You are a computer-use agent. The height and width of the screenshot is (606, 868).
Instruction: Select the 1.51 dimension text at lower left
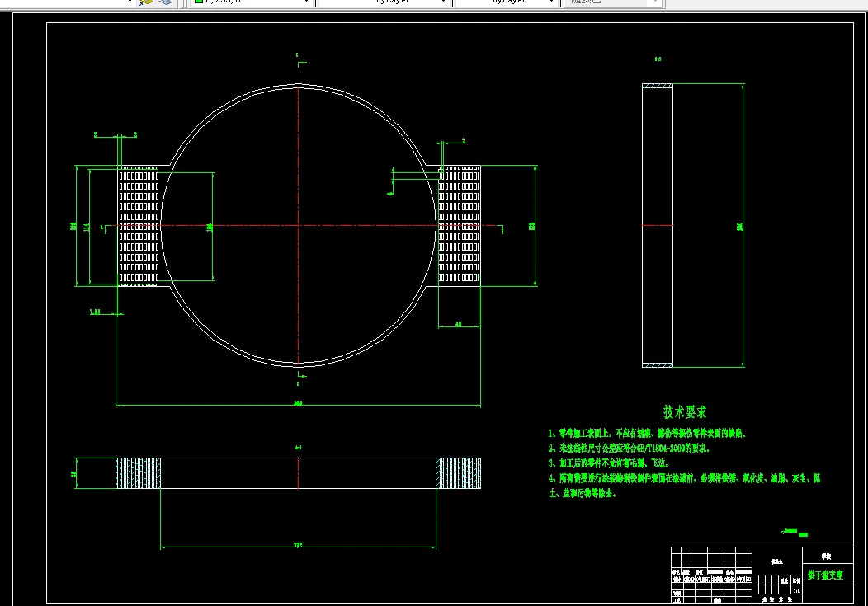[95, 312]
